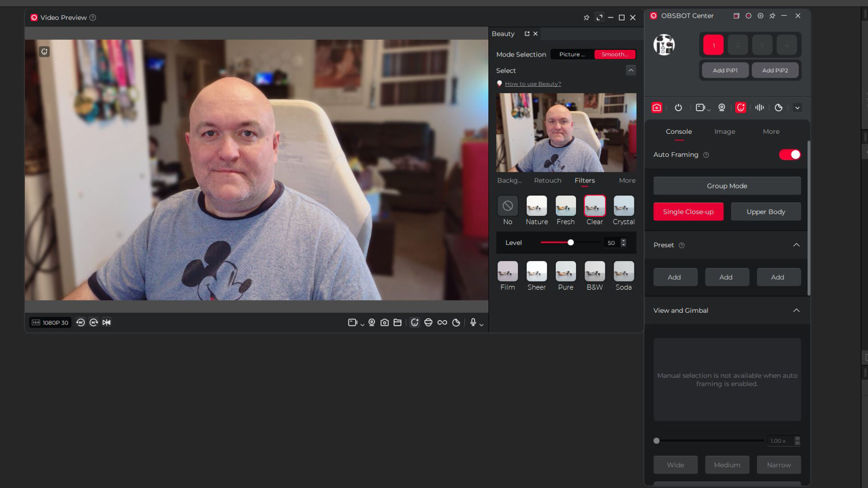Click Add PiP2 button
This screenshot has width=868, height=488.
pos(775,70)
